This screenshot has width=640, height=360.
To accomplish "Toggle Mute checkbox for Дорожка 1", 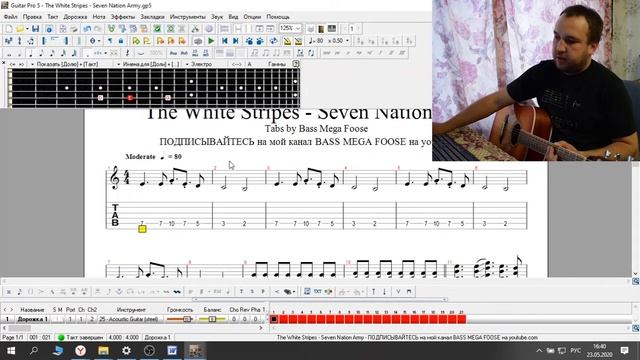I will click(60, 319).
